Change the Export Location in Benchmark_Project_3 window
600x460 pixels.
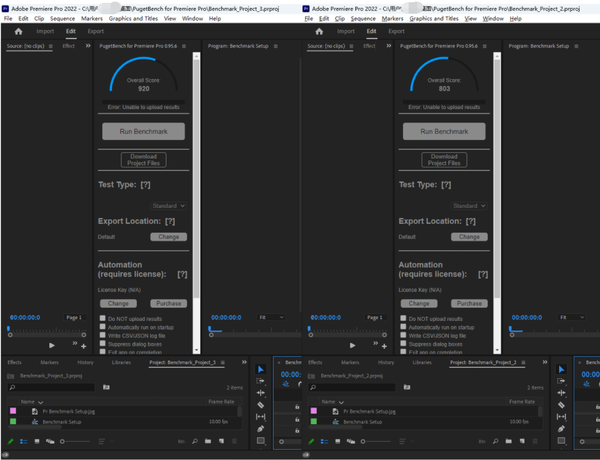point(168,237)
